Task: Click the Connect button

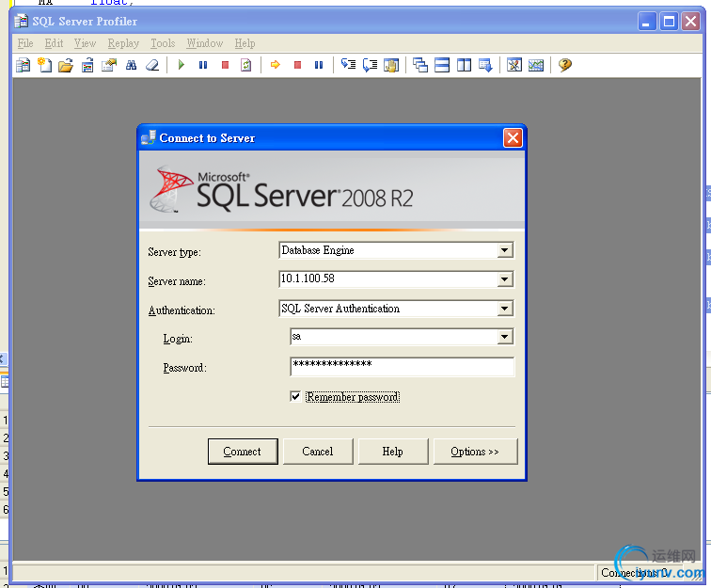Action: coord(243,452)
